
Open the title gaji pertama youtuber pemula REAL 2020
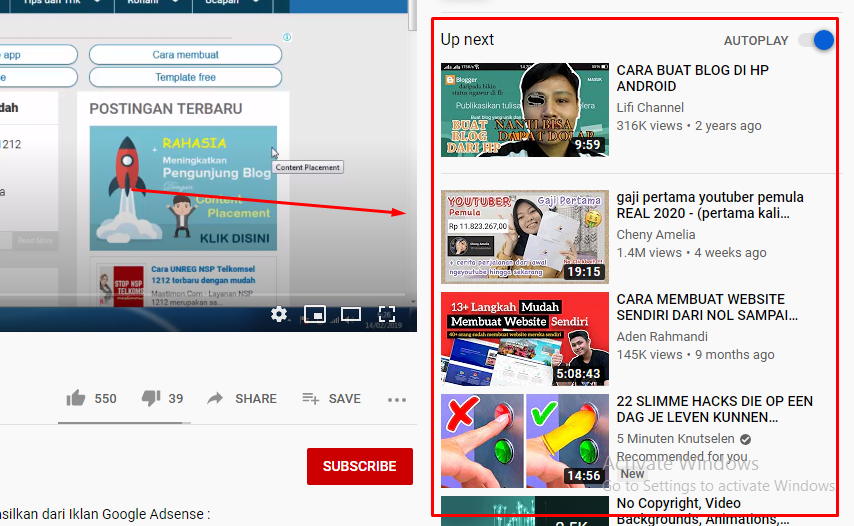coord(710,205)
